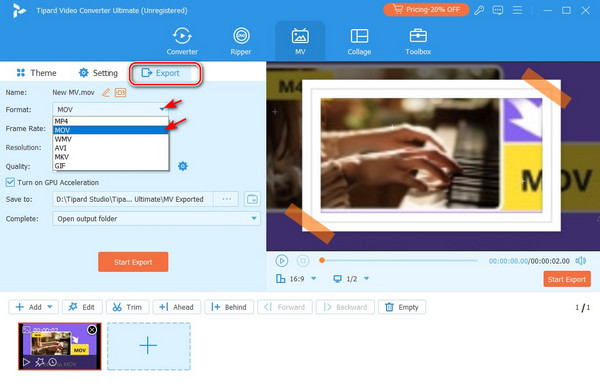
Task: Choose MKV from format list
Action: tap(110, 157)
